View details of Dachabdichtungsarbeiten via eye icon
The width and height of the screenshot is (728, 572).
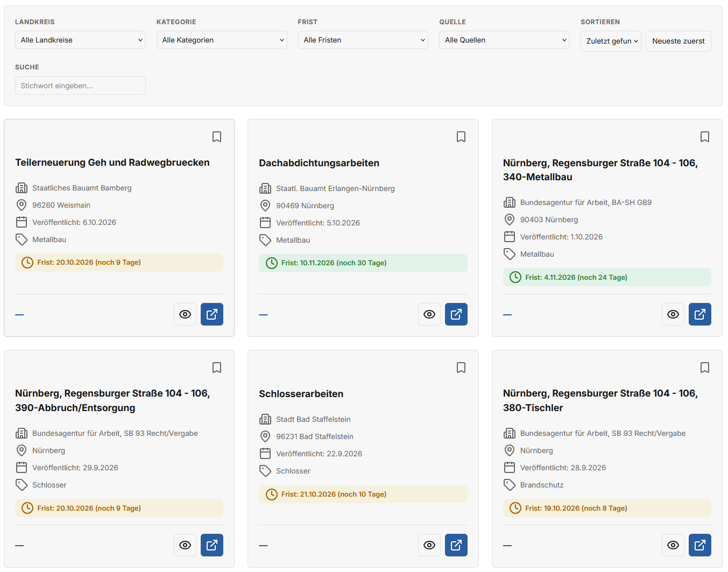tap(429, 314)
